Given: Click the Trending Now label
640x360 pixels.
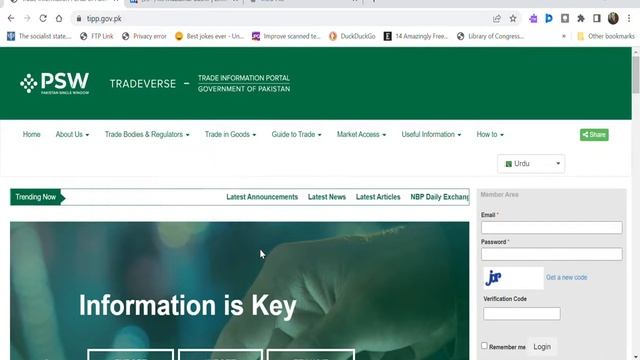Looking at the screenshot, I should [x=36, y=197].
